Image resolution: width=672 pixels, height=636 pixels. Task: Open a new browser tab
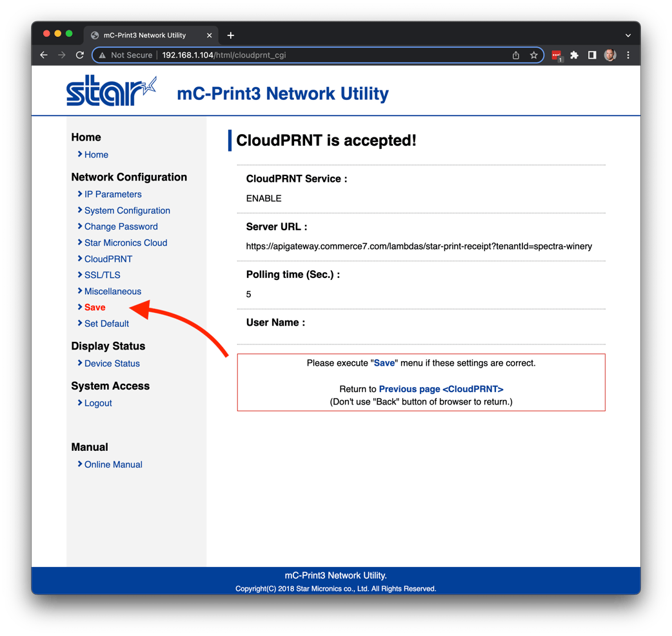tap(231, 35)
